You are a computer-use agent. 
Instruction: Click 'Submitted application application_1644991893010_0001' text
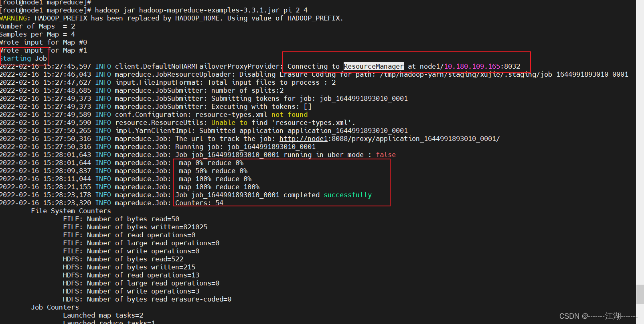[304, 130]
